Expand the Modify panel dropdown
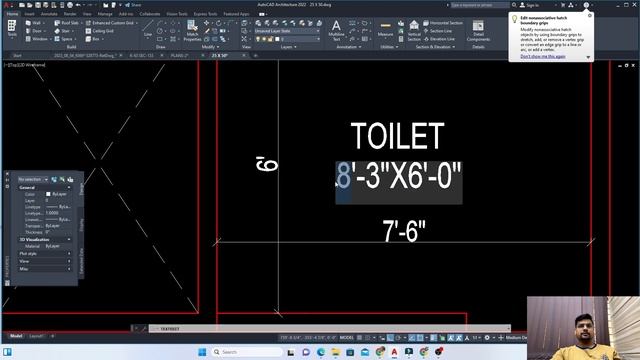The image size is (640, 360). (211, 47)
